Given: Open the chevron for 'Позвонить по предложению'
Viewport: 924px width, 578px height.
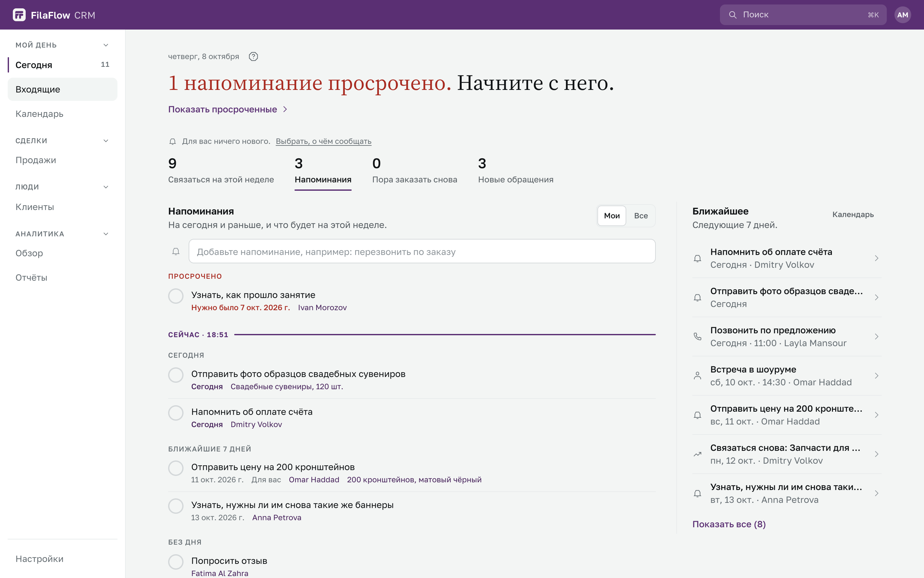Looking at the screenshot, I should point(876,337).
